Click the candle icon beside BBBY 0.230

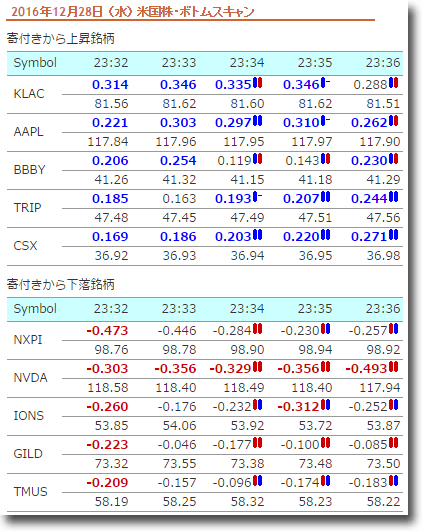(x=393, y=158)
